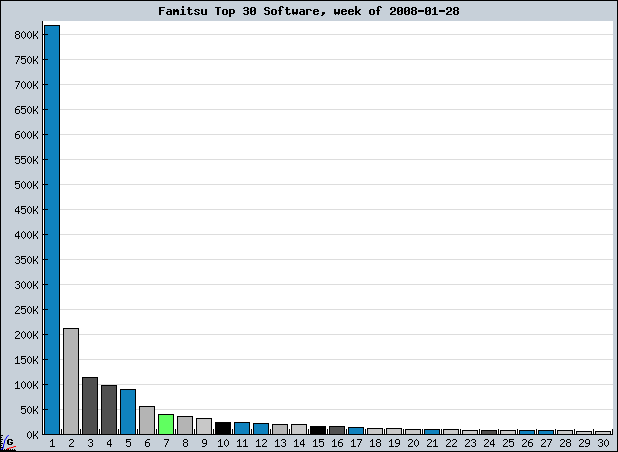Viewport: 618px width, 452px height.
Task: Click the x-axis label 30
Action: (603, 444)
